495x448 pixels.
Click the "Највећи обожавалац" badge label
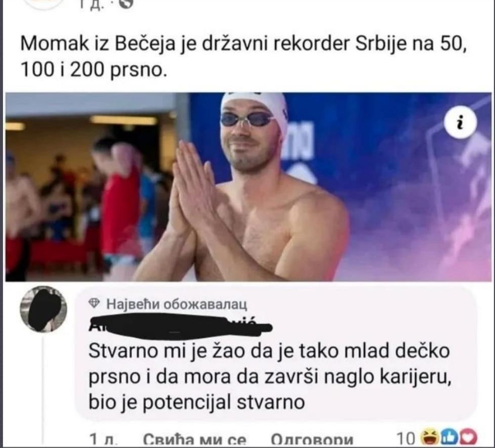click(x=177, y=304)
